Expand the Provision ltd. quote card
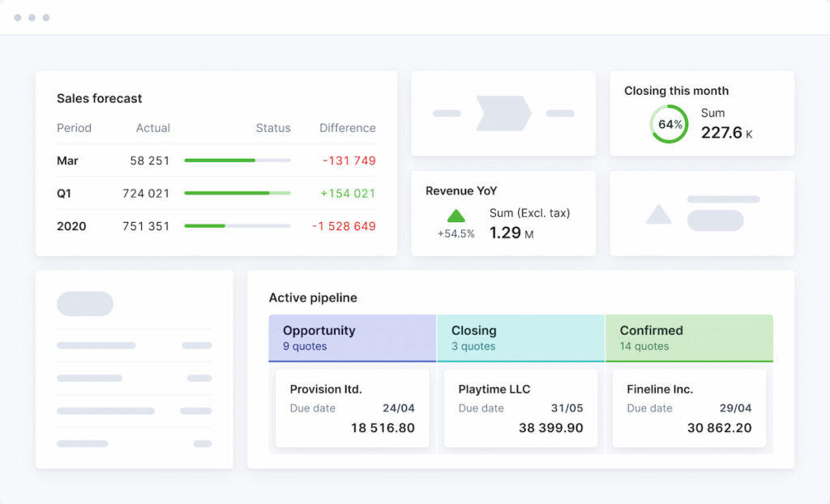The width and height of the screenshot is (830, 504). [352, 408]
